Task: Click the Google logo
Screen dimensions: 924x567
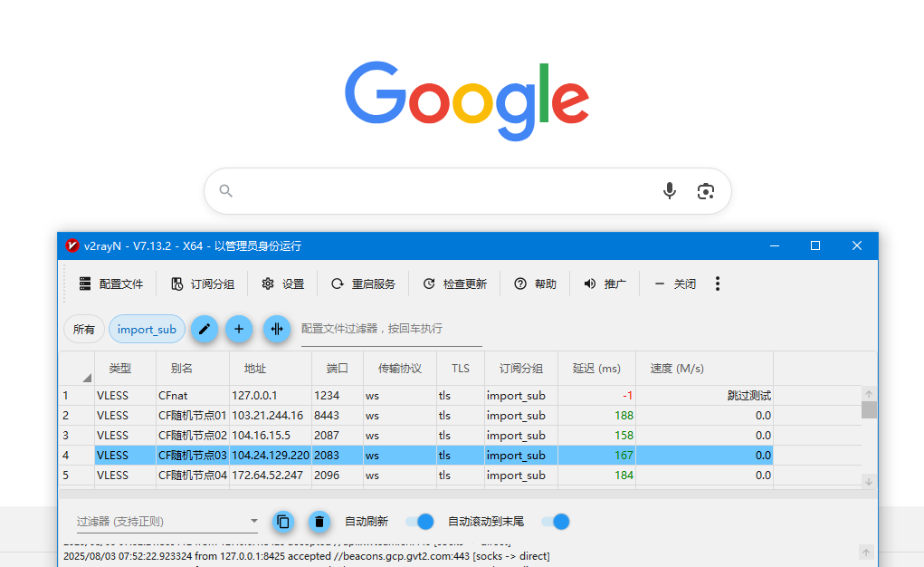Action: (467, 101)
